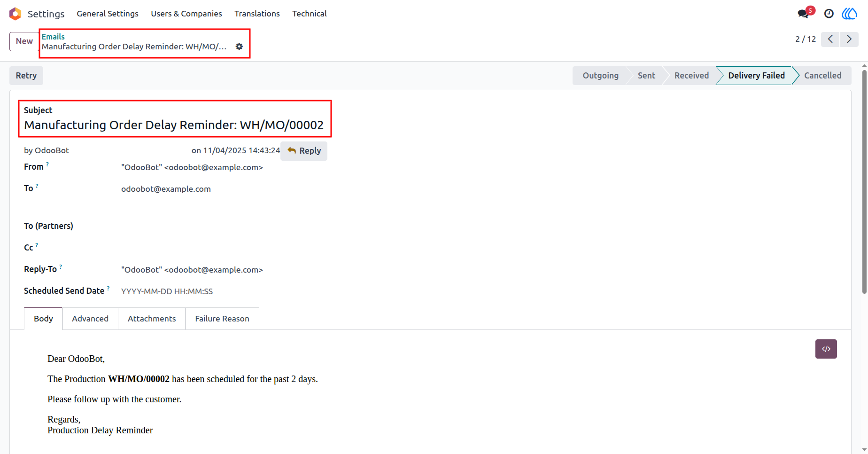Set status to Outgoing

point(600,76)
